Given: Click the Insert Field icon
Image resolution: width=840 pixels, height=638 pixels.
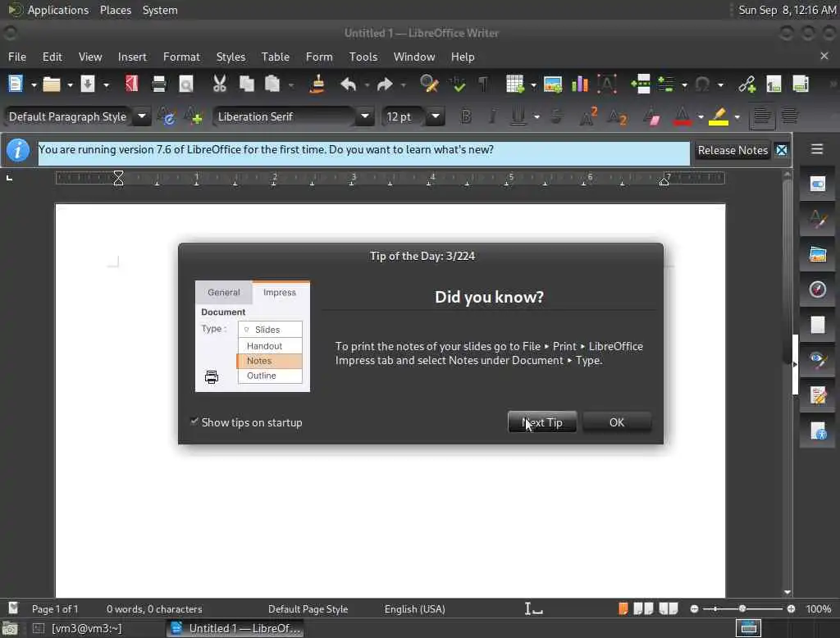Looking at the screenshot, I should 666,84.
